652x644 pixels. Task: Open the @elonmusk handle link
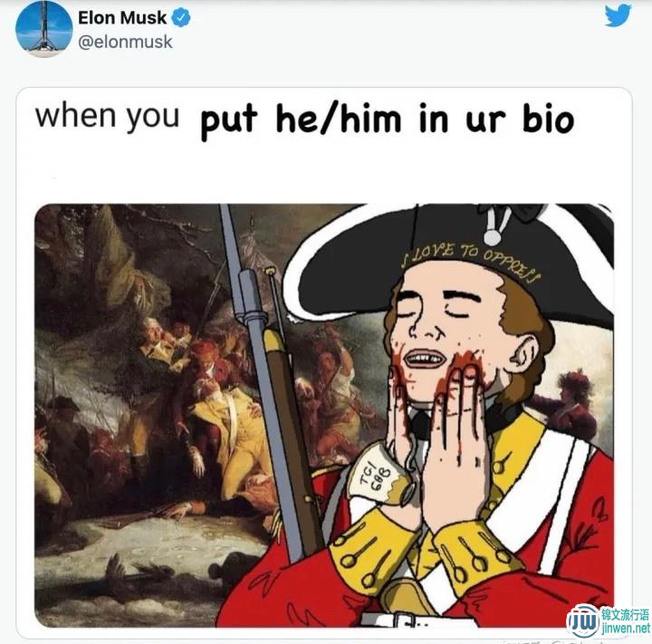tap(125, 42)
